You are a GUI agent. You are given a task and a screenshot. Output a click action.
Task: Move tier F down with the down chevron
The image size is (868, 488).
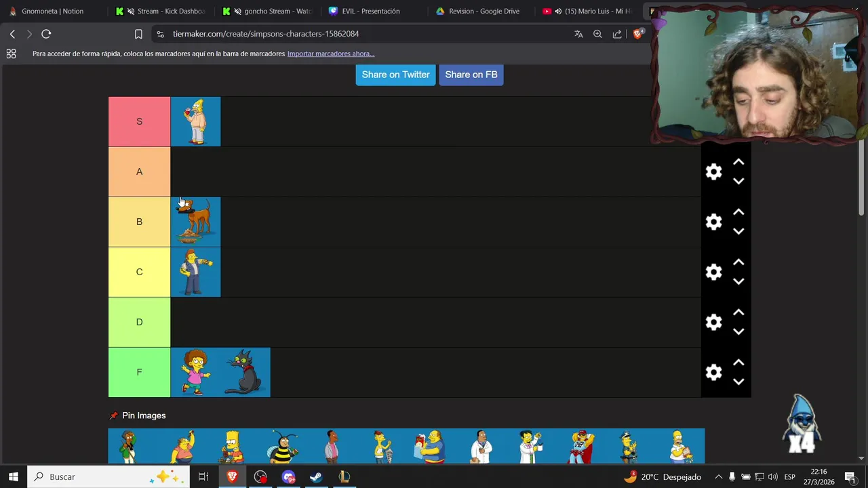point(738,382)
